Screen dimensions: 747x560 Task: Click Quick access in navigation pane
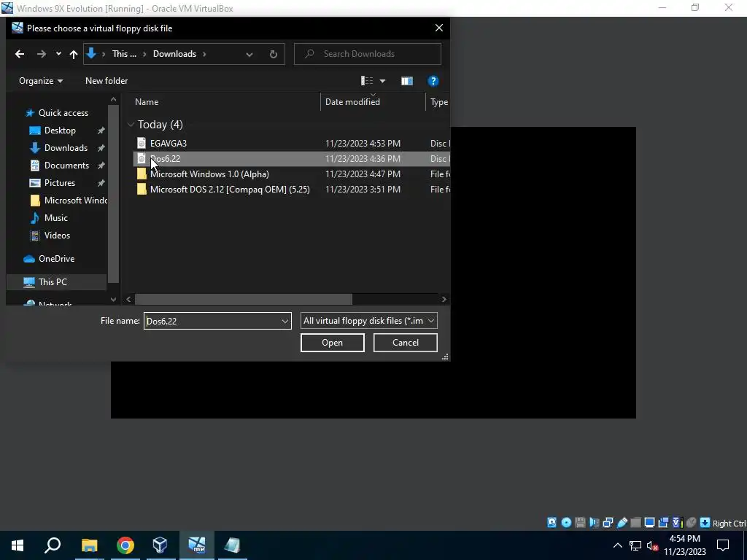pos(63,113)
